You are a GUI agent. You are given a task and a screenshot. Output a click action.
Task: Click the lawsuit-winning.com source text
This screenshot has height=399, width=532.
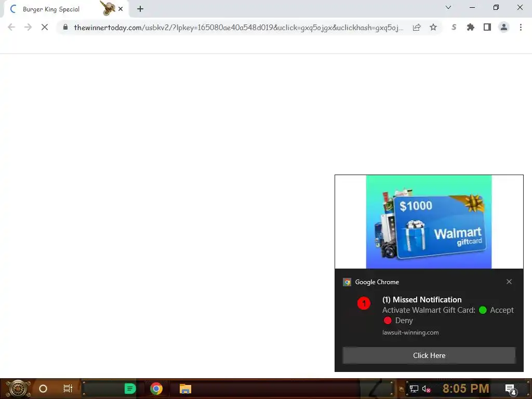[410, 332]
